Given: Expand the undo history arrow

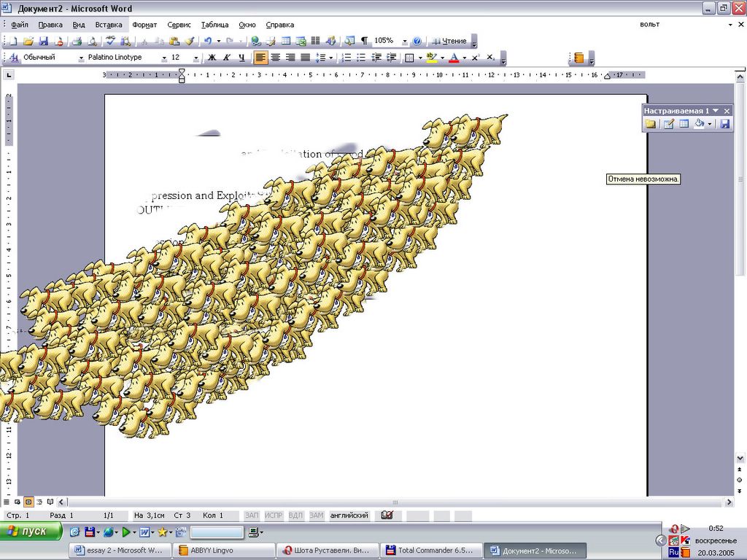Looking at the screenshot, I should [219, 42].
